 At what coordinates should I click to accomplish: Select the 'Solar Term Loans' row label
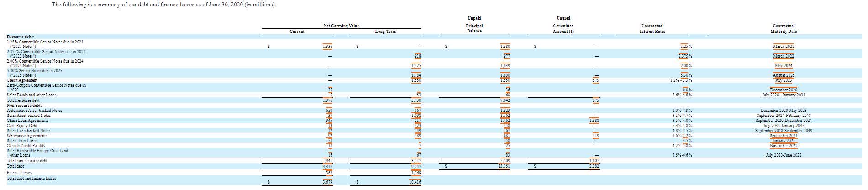point(22,141)
